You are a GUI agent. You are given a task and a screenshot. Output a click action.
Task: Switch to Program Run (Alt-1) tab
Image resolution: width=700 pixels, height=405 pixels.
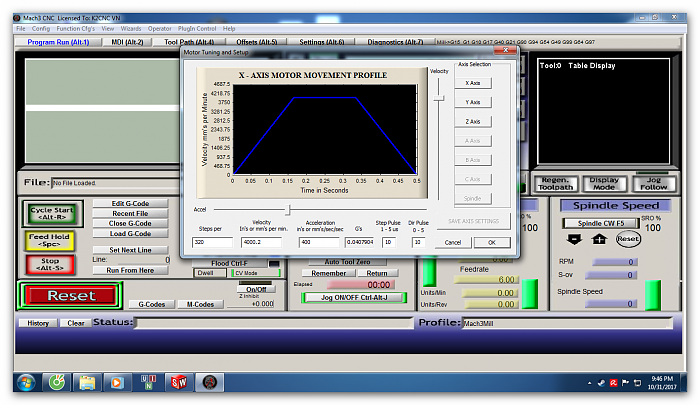[x=58, y=42]
